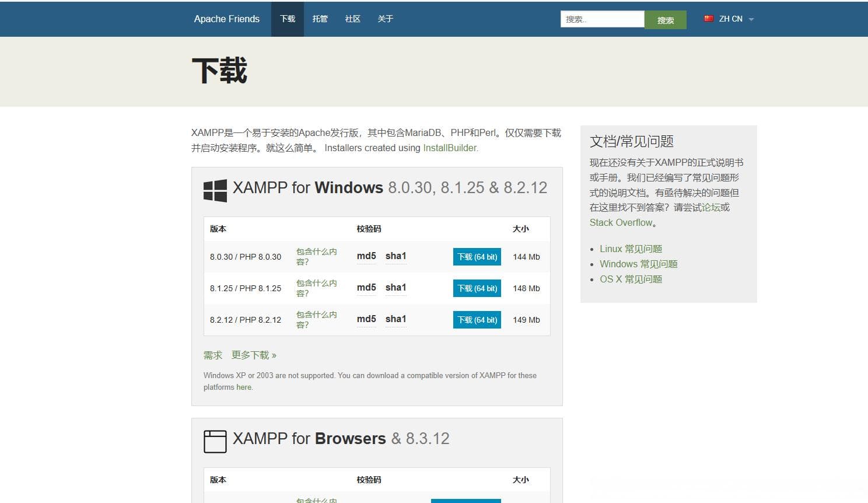Image resolution: width=868 pixels, height=503 pixels.
Task: Open the 托管 nav menu item
Action: tap(320, 19)
